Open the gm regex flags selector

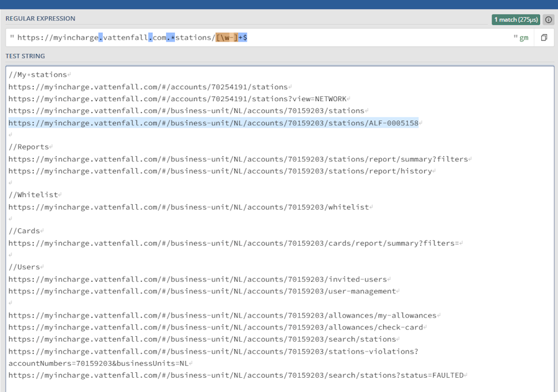coord(524,38)
